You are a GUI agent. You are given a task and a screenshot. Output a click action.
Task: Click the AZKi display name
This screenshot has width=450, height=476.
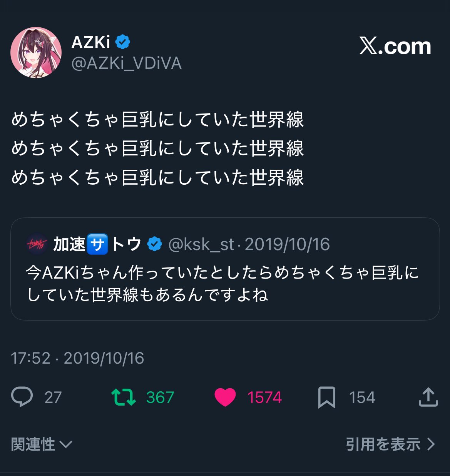click(91, 42)
